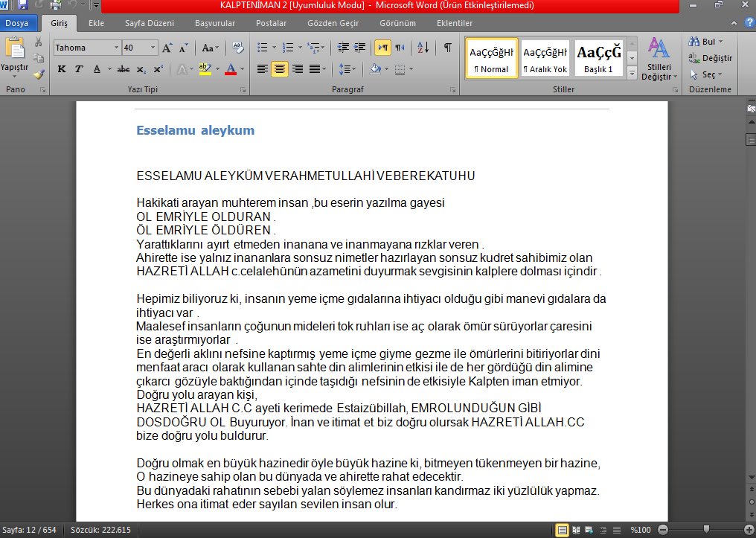Click the Sort A-Z icon
The image size is (756, 538).
423,48
